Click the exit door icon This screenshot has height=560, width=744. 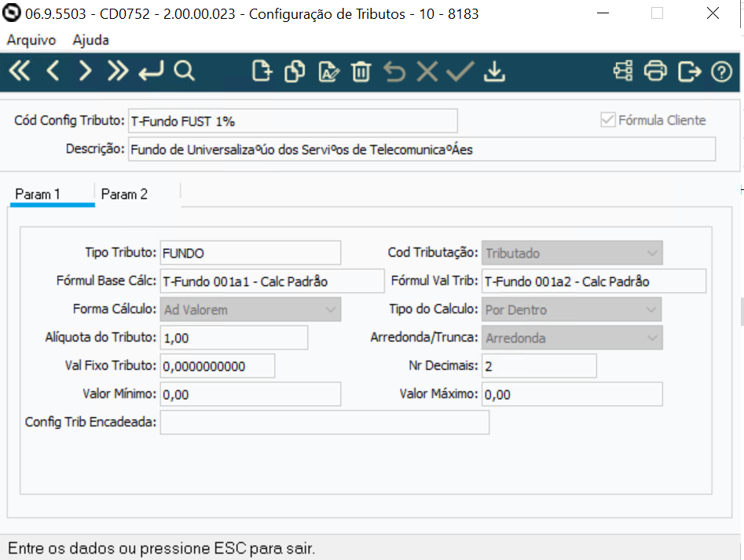pos(689,71)
